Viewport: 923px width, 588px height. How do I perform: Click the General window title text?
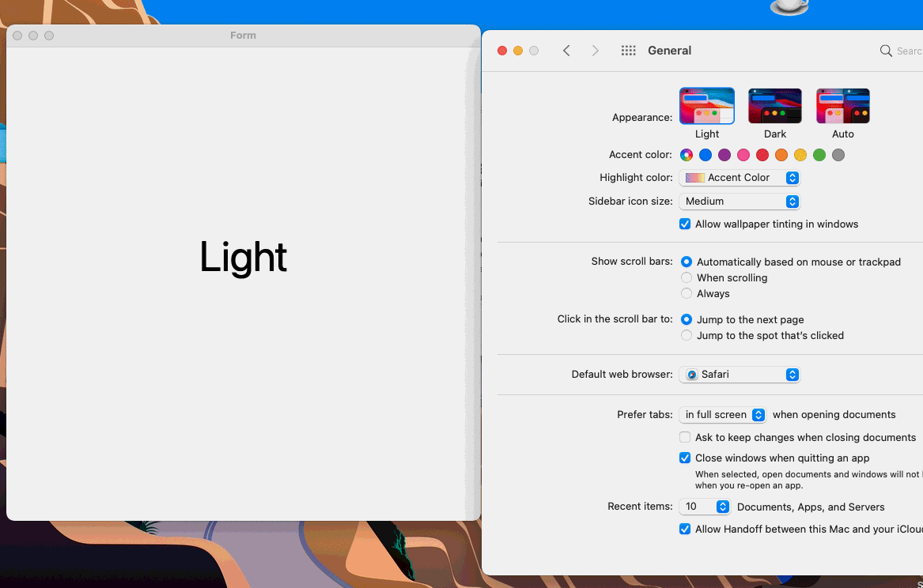click(669, 51)
